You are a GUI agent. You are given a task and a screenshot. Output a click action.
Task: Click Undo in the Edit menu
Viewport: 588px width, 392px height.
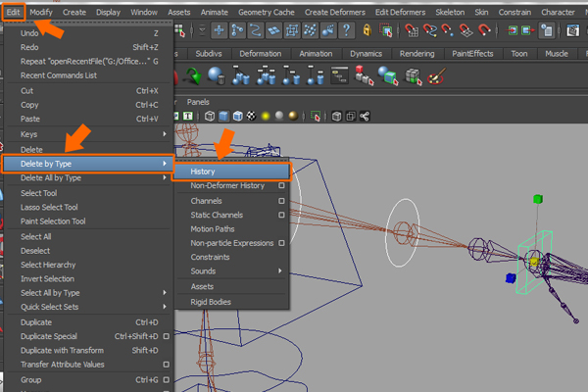(89, 33)
